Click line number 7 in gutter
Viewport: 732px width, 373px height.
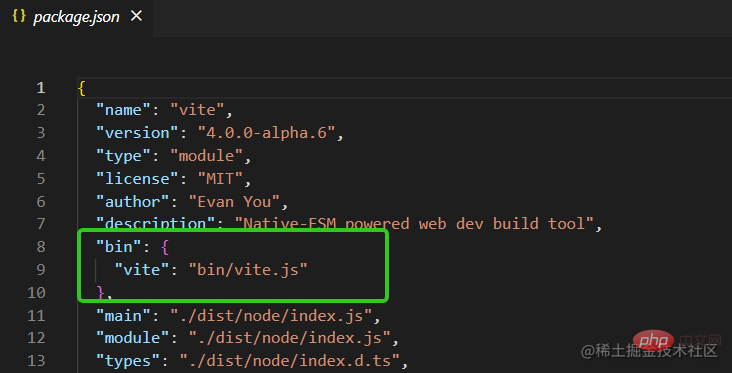(x=41, y=224)
